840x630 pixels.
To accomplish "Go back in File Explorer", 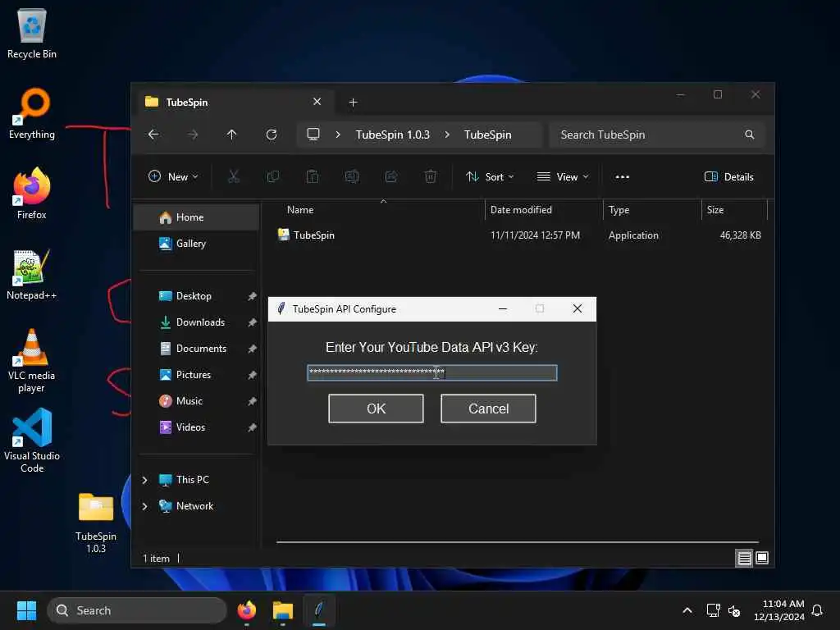I will coord(153,135).
